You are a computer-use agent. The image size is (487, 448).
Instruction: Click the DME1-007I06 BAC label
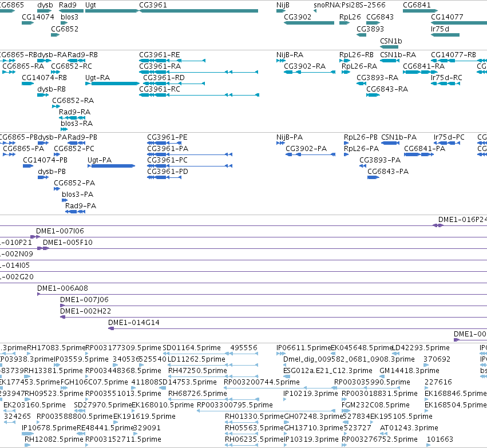[60, 231]
